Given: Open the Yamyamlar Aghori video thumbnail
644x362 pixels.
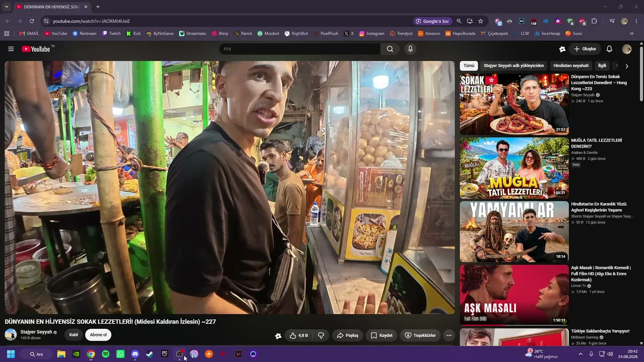Looking at the screenshot, I should 514,231.
